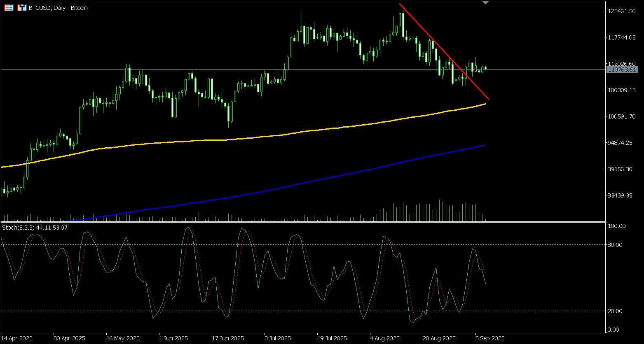Viewport: 644px width, 344px height.
Task: Click price scale value 123461.50
Action: point(622,11)
